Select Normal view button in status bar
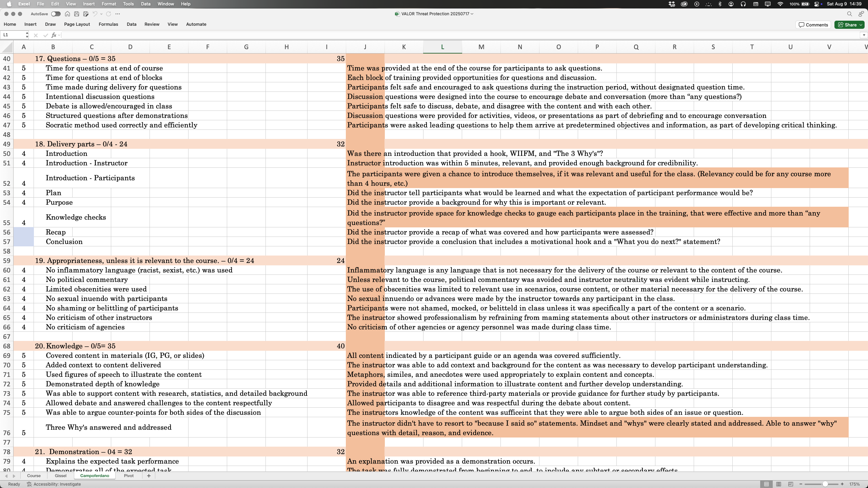The height and width of the screenshot is (488, 868). 766,484
